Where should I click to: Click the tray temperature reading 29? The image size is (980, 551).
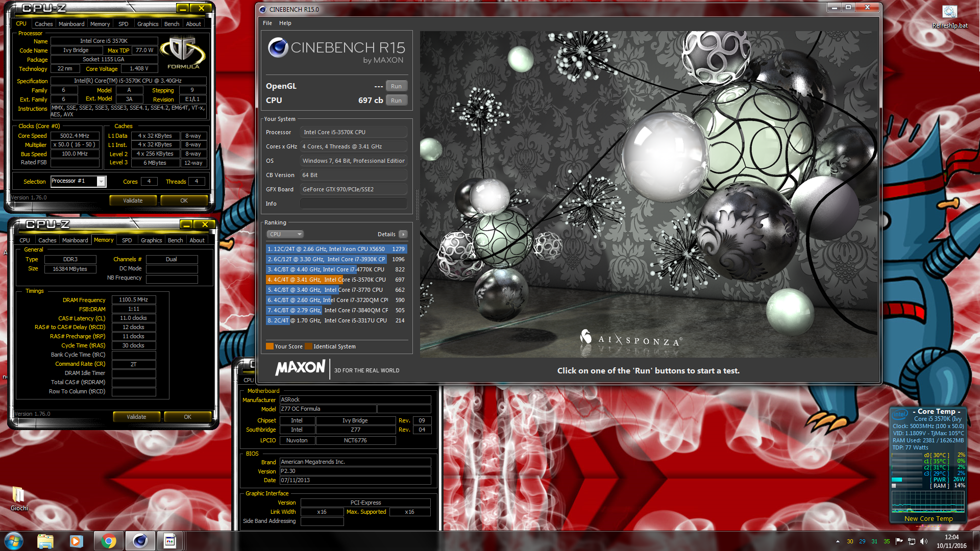point(862,541)
